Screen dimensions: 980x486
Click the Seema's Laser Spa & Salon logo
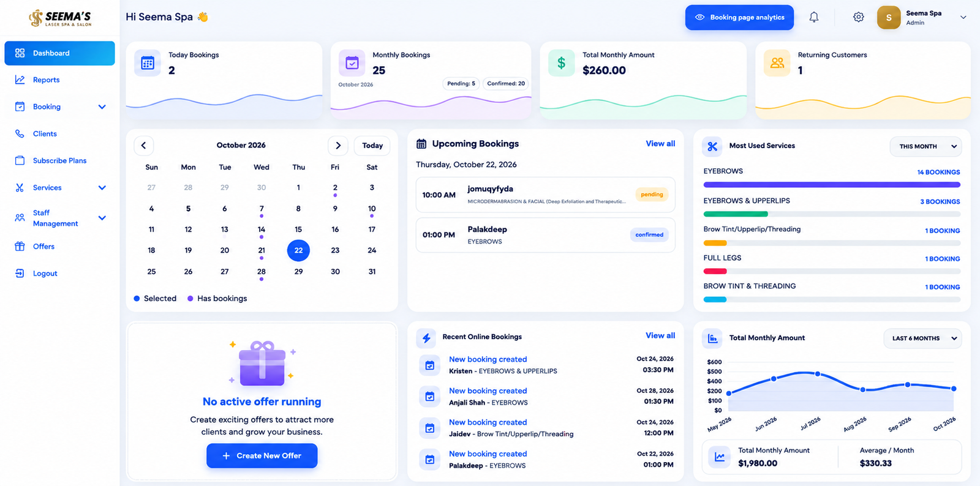(60, 18)
